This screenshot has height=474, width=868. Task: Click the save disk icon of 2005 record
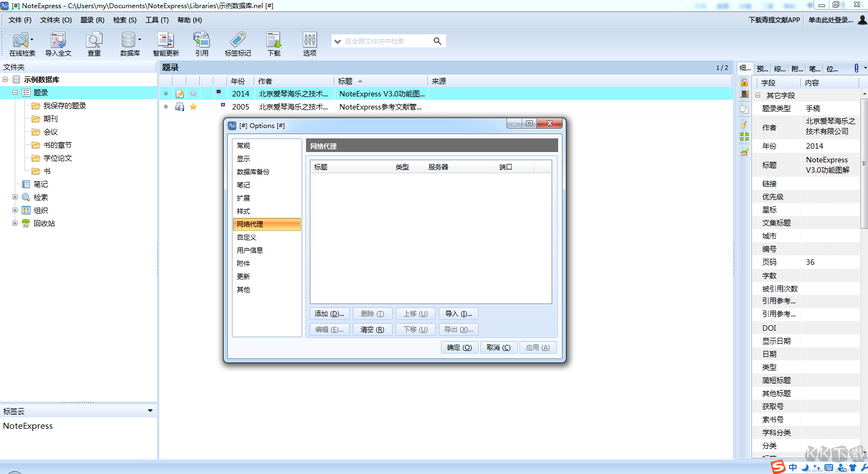(x=180, y=107)
